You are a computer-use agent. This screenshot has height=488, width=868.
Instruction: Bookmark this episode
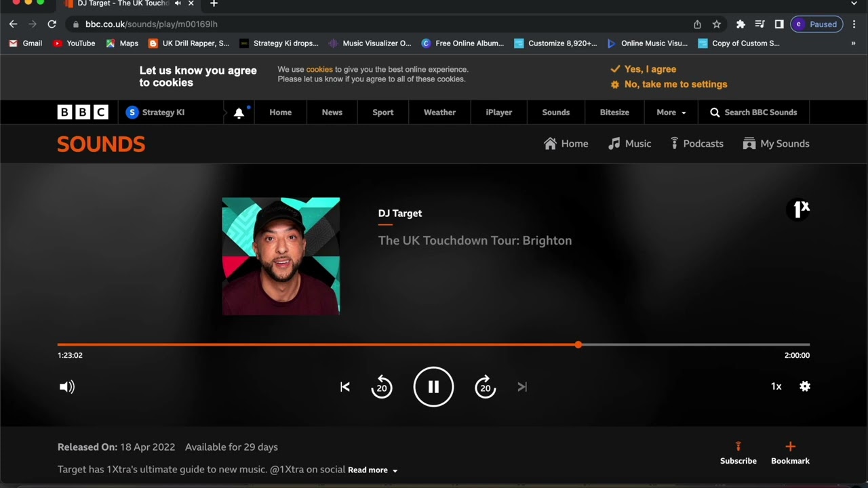pyautogui.click(x=790, y=453)
